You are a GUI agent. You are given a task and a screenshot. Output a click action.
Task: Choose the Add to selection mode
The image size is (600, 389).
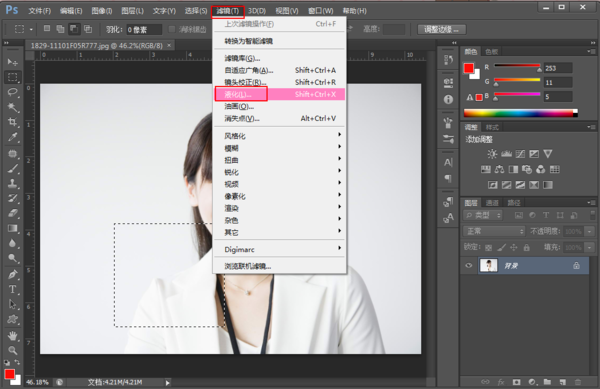click(60, 29)
